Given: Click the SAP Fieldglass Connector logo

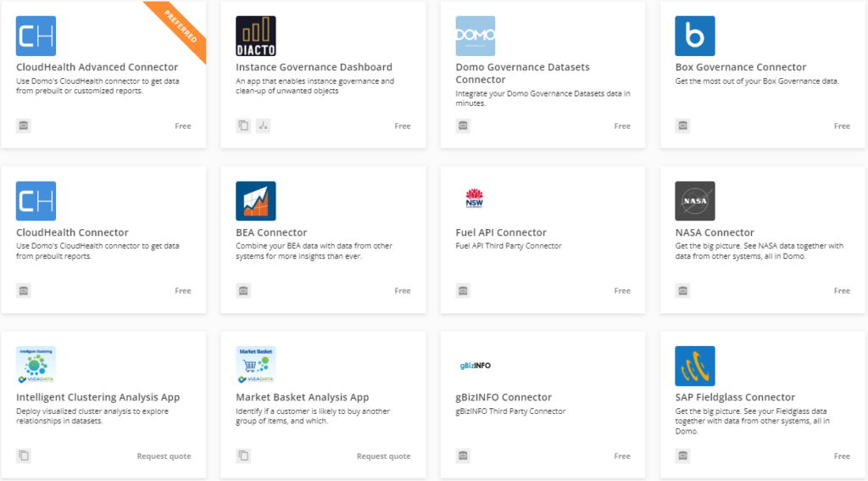Looking at the screenshot, I should click(695, 366).
